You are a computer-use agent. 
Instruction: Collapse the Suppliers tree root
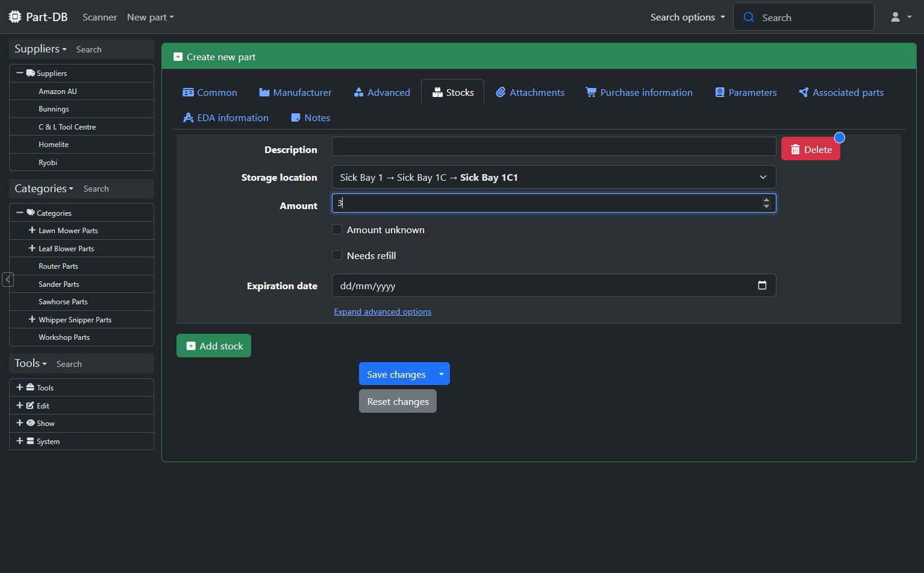20,73
